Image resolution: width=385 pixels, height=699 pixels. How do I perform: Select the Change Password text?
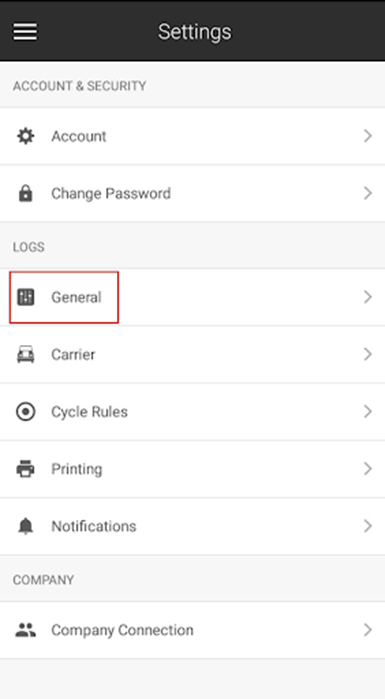[111, 193]
